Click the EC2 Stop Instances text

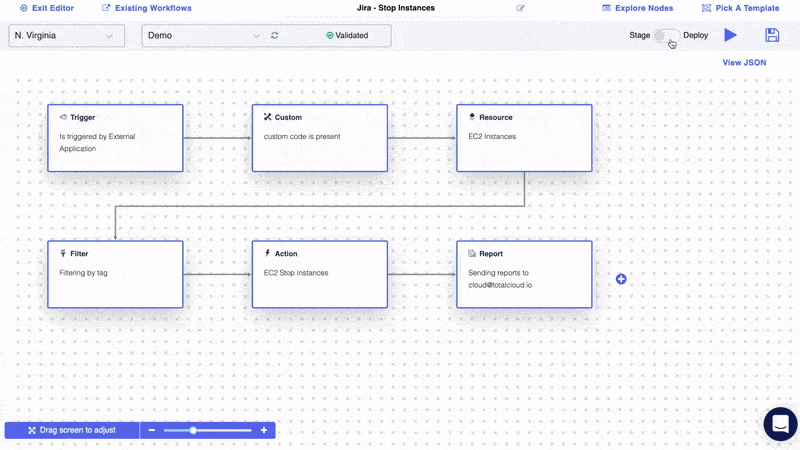(x=296, y=273)
